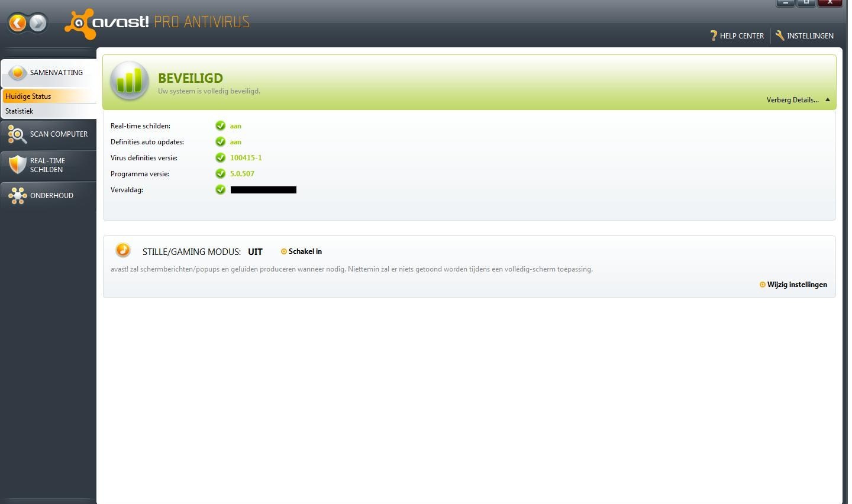Click the virus definitions value 100415-1
Image resolution: width=852 pixels, height=504 pixels.
[x=246, y=158]
